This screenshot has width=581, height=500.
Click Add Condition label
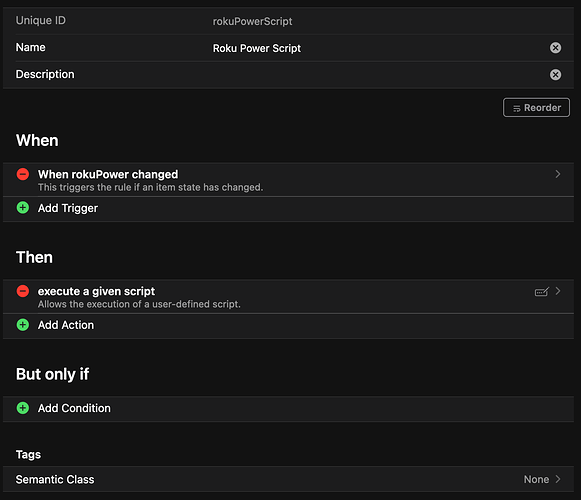tap(74, 408)
